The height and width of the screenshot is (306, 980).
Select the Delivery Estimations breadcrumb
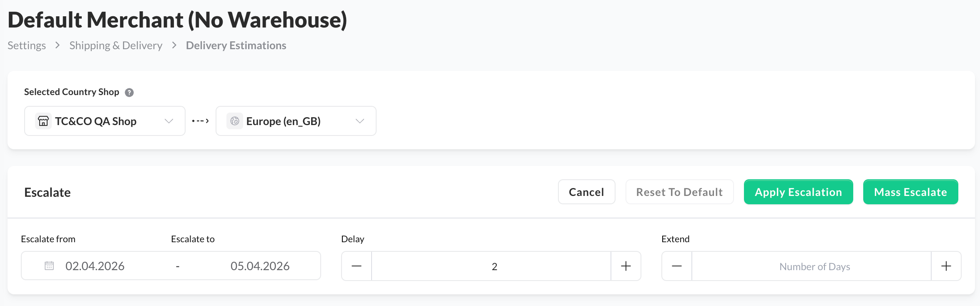[x=236, y=45]
